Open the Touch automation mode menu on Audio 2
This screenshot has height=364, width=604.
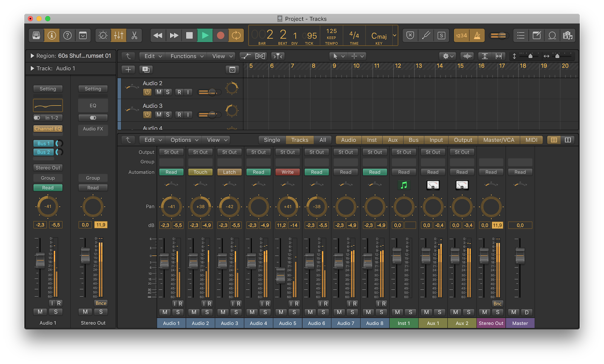(200, 172)
